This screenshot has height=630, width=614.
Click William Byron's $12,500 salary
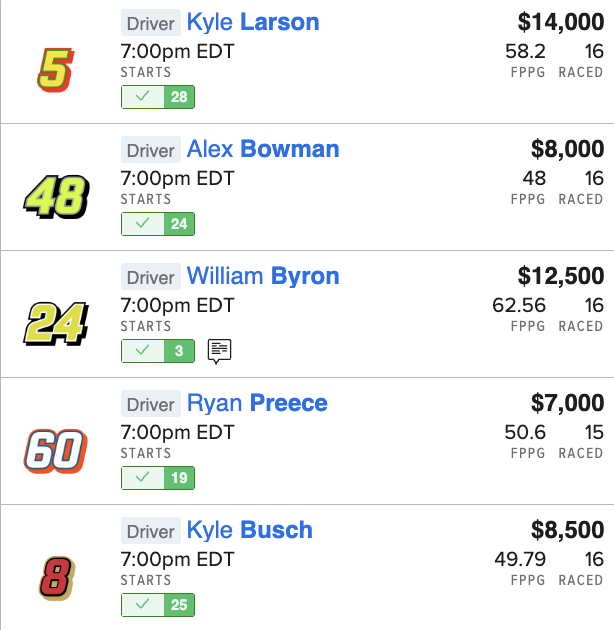pyautogui.click(x=561, y=276)
